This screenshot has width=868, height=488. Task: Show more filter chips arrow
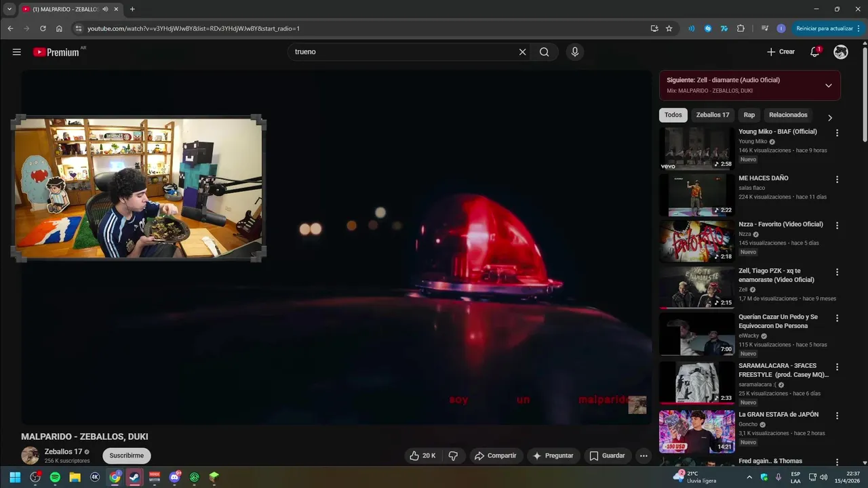[x=829, y=117]
